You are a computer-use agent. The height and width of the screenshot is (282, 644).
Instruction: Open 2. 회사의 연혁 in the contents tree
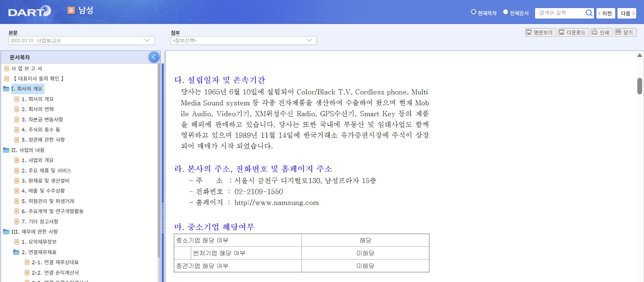click(x=38, y=109)
